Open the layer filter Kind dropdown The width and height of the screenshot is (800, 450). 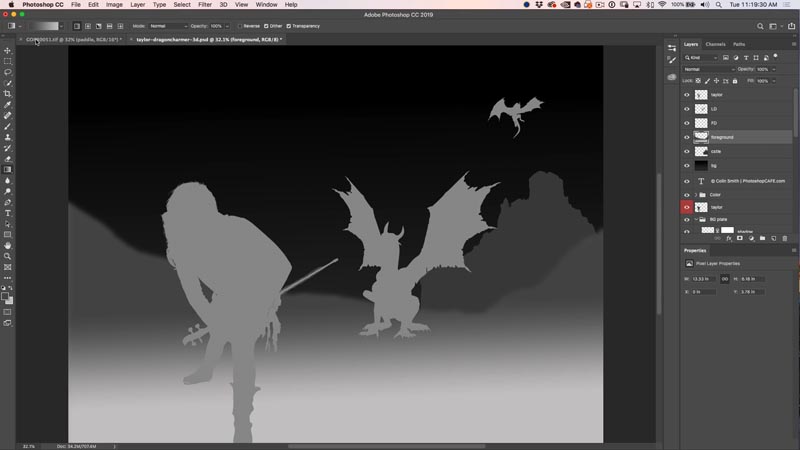pyautogui.click(x=701, y=58)
